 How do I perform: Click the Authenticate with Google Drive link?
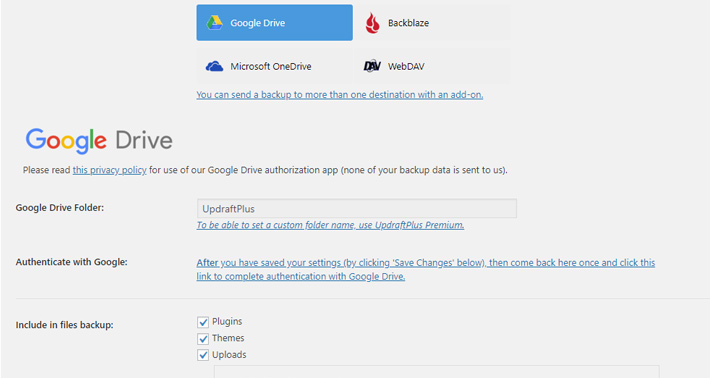click(426, 269)
